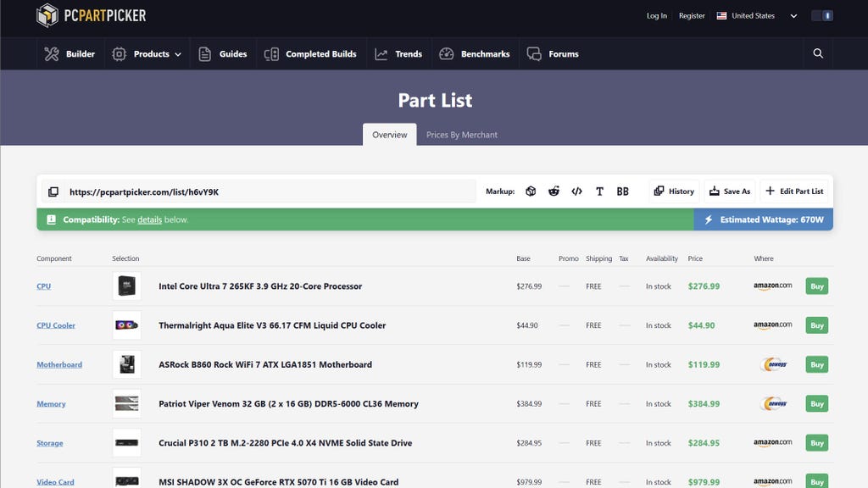The height and width of the screenshot is (488, 868).
Task: Open part list History
Action: pos(674,191)
